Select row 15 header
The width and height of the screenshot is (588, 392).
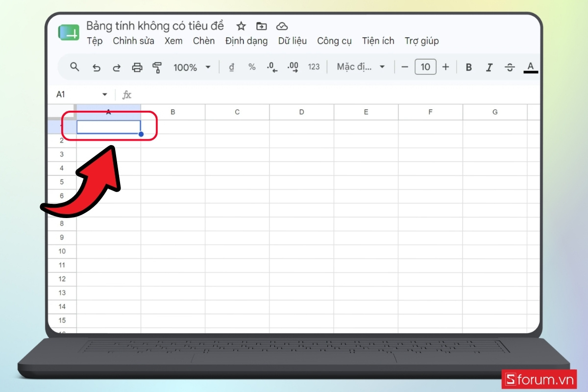coord(62,320)
